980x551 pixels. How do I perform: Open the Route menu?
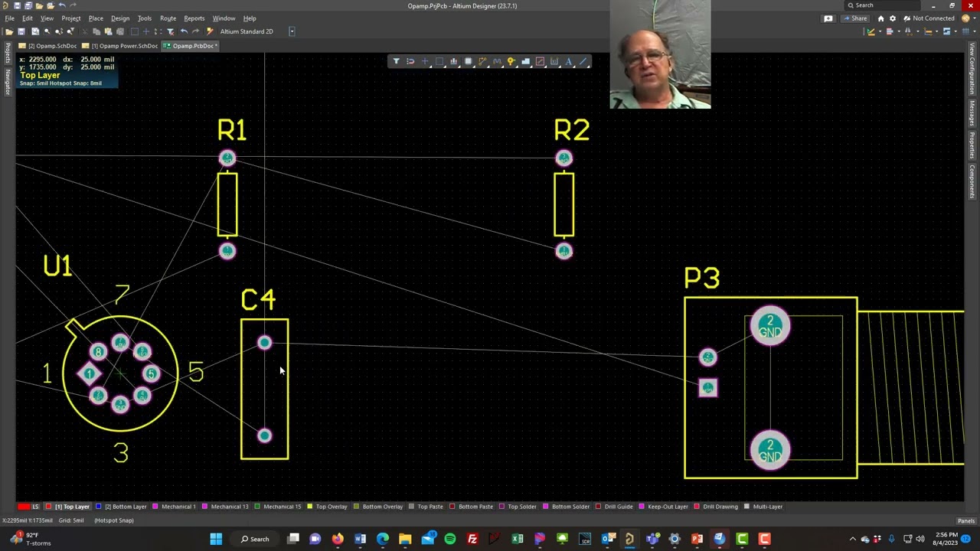[x=168, y=18]
